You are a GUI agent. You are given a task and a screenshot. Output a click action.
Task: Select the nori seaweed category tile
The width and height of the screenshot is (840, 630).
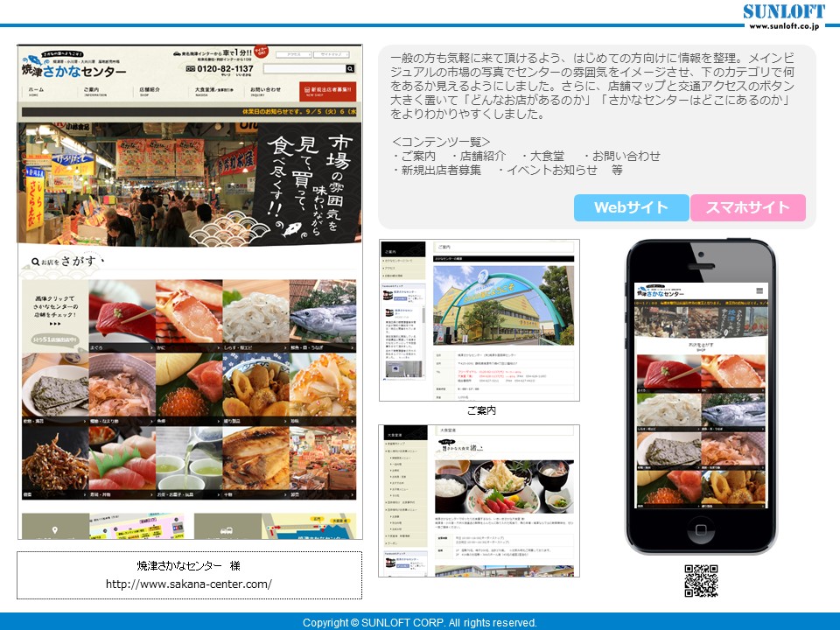[55, 389]
